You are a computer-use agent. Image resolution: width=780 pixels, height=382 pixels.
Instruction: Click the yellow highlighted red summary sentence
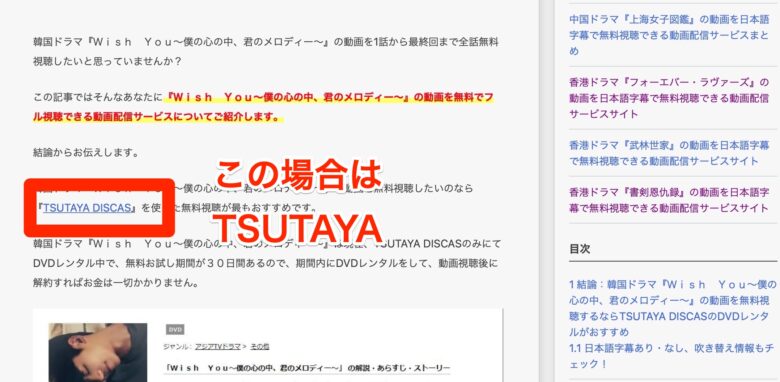pos(263,107)
